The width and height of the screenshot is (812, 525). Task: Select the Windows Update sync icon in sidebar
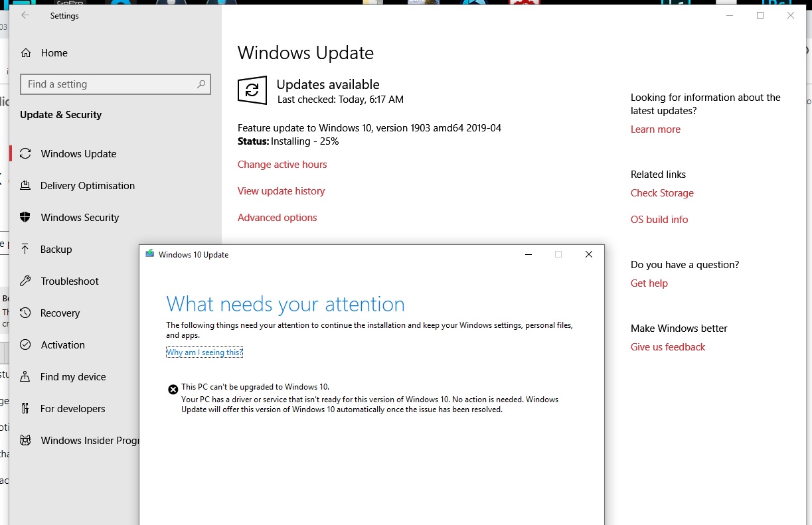25,154
